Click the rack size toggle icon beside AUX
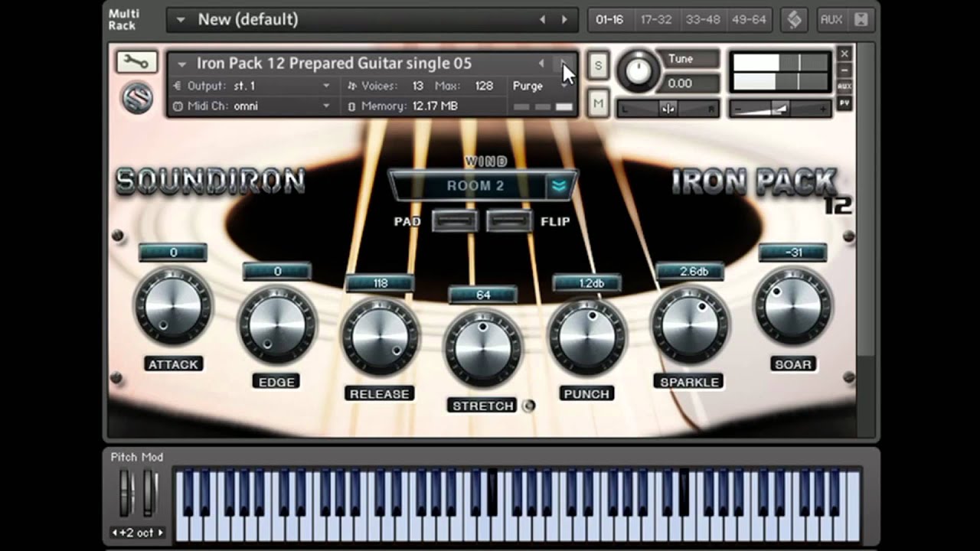 [861, 20]
